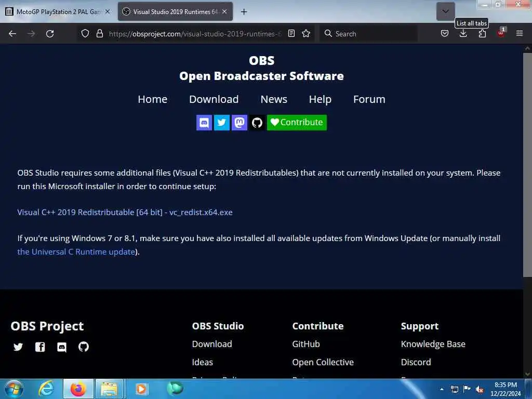Open the Download nav item

(214, 99)
